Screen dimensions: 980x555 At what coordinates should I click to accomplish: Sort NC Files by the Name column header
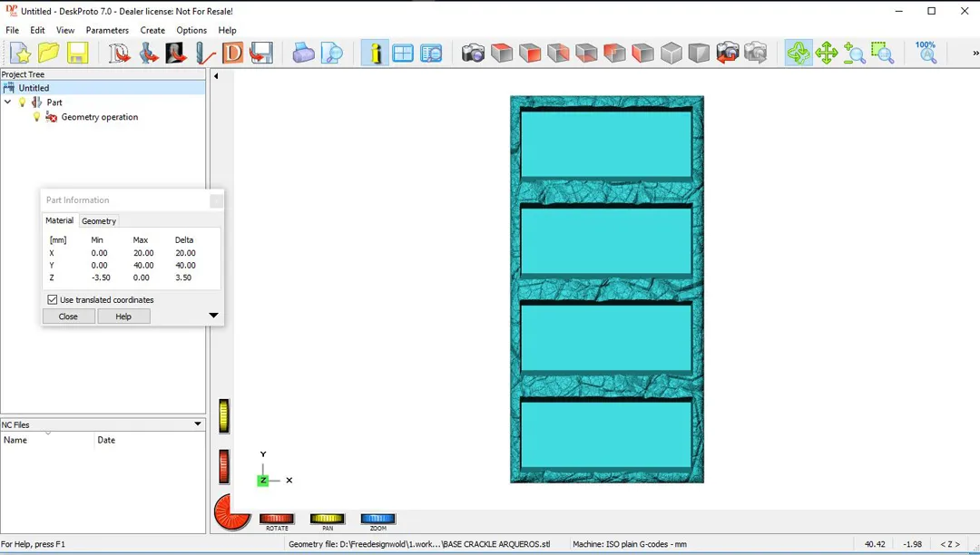[47, 440]
